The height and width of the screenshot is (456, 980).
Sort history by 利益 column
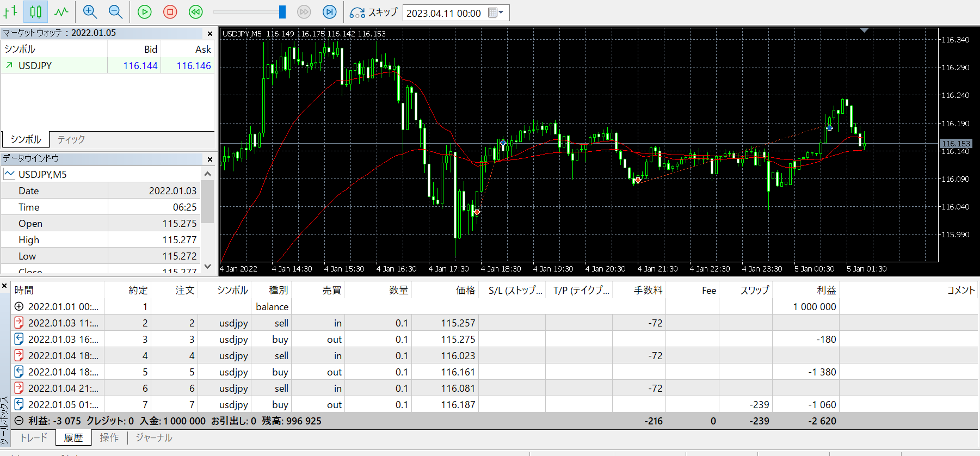[x=826, y=291]
